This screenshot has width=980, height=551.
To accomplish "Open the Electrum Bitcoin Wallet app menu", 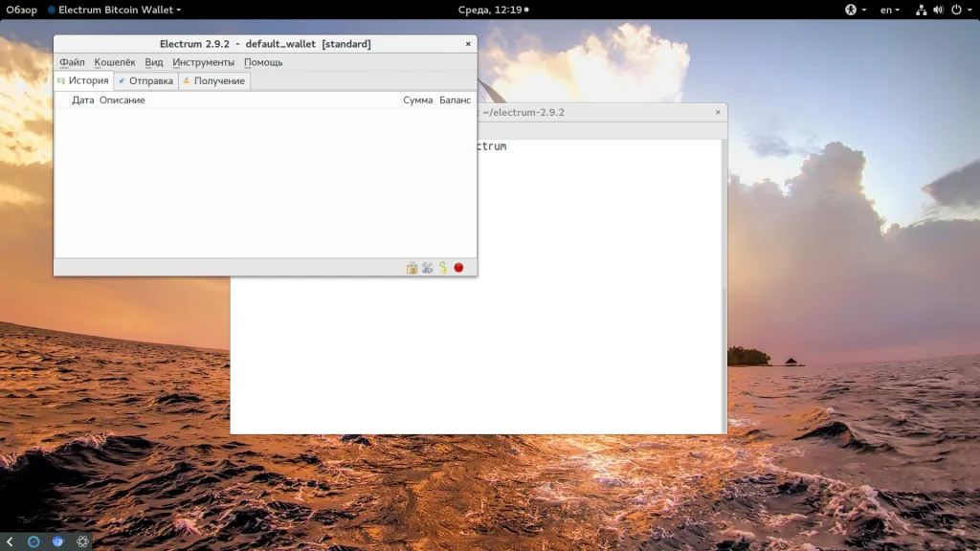I will tap(113, 10).
